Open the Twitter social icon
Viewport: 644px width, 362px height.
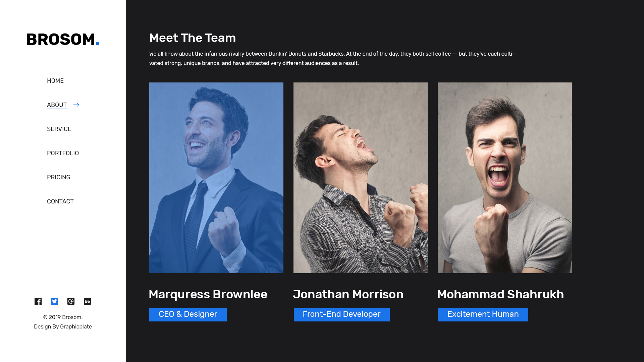click(54, 301)
